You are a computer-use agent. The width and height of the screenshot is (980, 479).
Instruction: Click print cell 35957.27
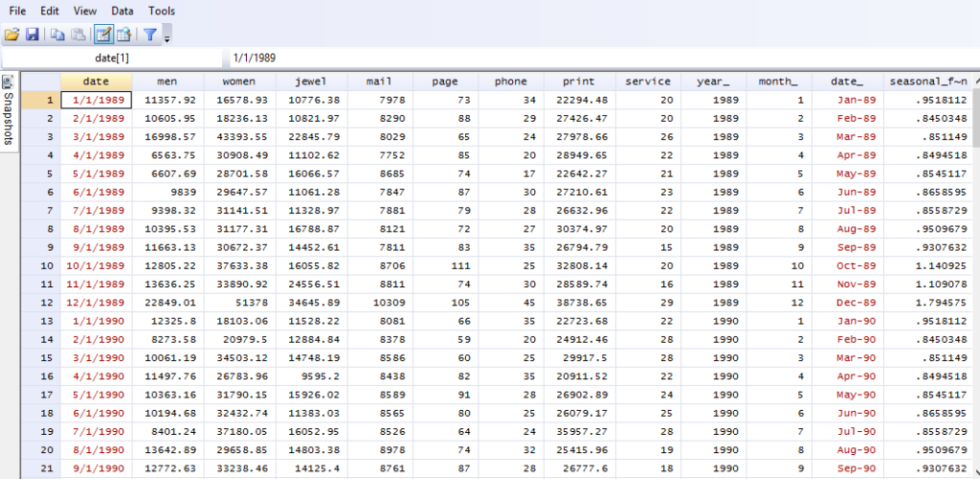click(580, 431)
